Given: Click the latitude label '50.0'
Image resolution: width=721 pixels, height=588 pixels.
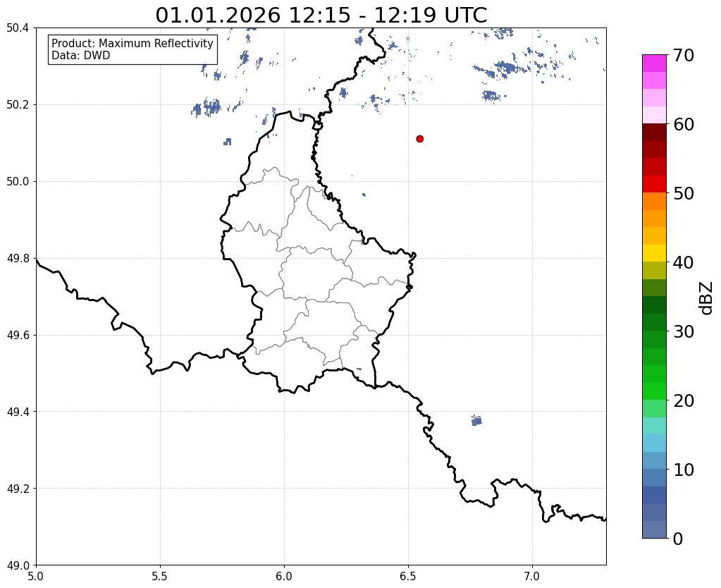Looking at the screenshot, I should pos(18,182).
